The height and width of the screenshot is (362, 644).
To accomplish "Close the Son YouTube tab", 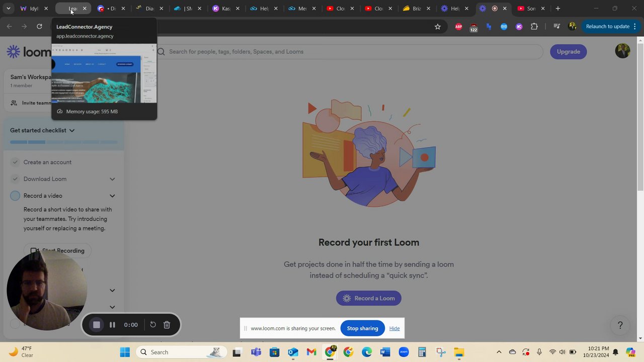I will [x=543, y=9].
